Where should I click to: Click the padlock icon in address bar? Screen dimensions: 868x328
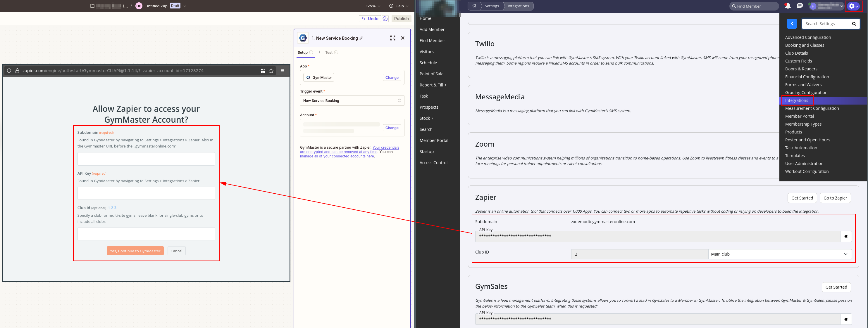(x=17, y=71)
